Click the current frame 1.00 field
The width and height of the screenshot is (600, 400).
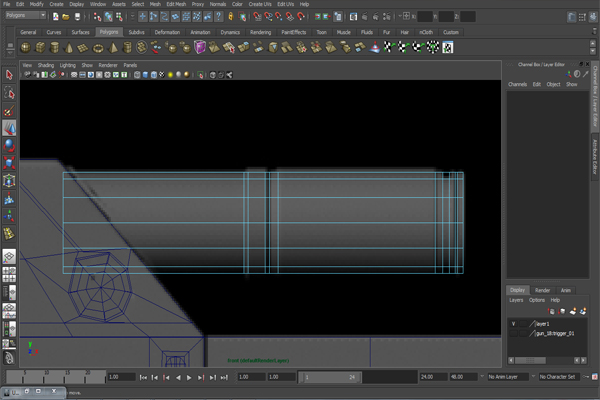(x=122, y=377)
